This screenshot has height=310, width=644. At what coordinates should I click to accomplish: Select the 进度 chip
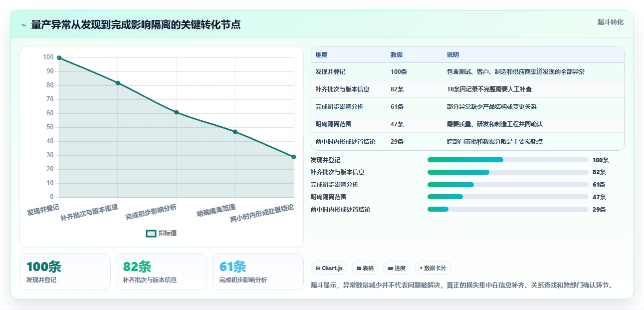[x=397, y=268]
